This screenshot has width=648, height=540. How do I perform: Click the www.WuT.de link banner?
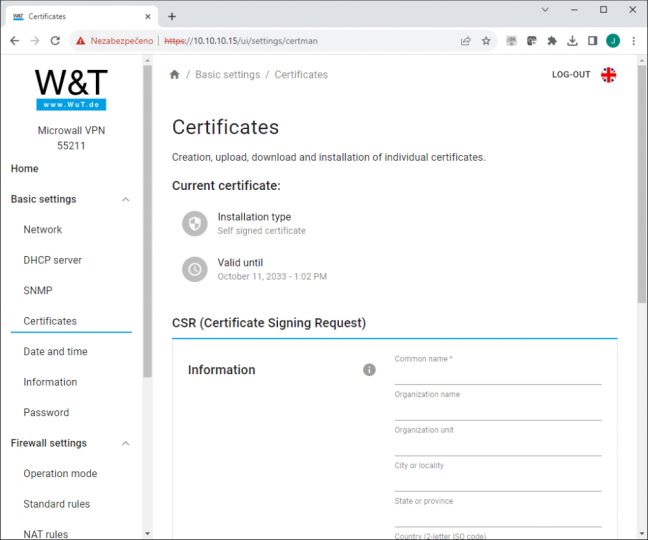(71, 105)
